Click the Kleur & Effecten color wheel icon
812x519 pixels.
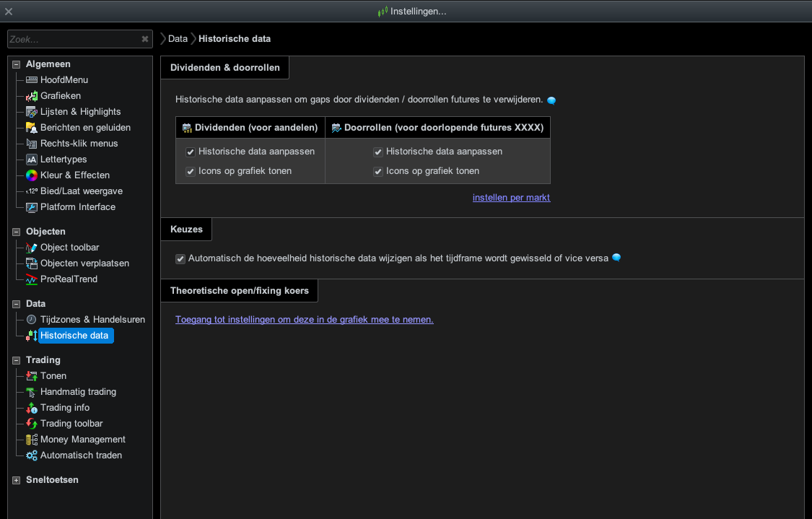pos(32,175)
